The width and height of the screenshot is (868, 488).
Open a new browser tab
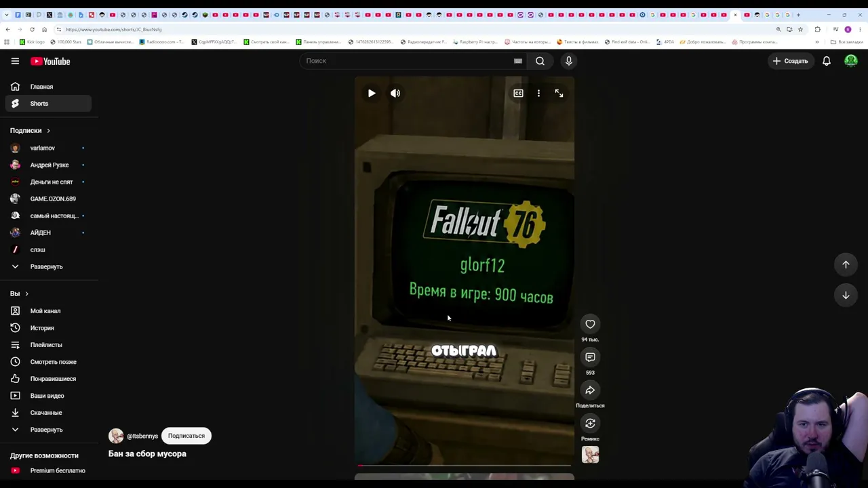[x=798, y=15]
